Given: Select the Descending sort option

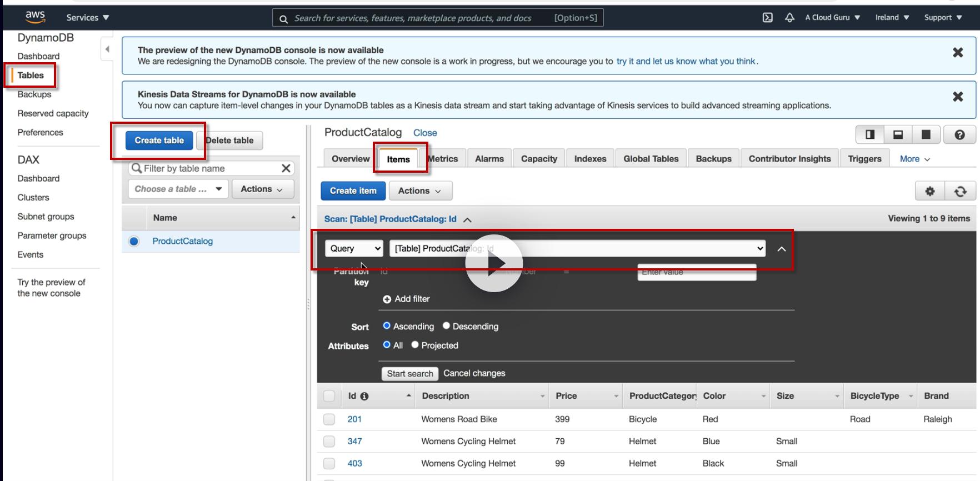Looking at the screenshot, I should pyautogui.click(x=446, y=326).
